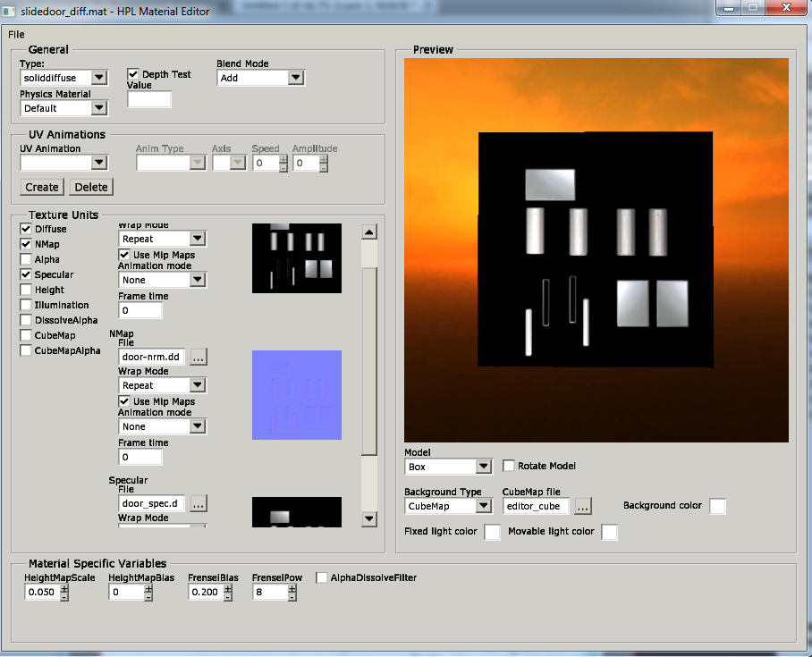Image resolution: width=812 pixels, height=657 pixels.
Task: Browse for the CubeMap file
Action: point(583,506)
